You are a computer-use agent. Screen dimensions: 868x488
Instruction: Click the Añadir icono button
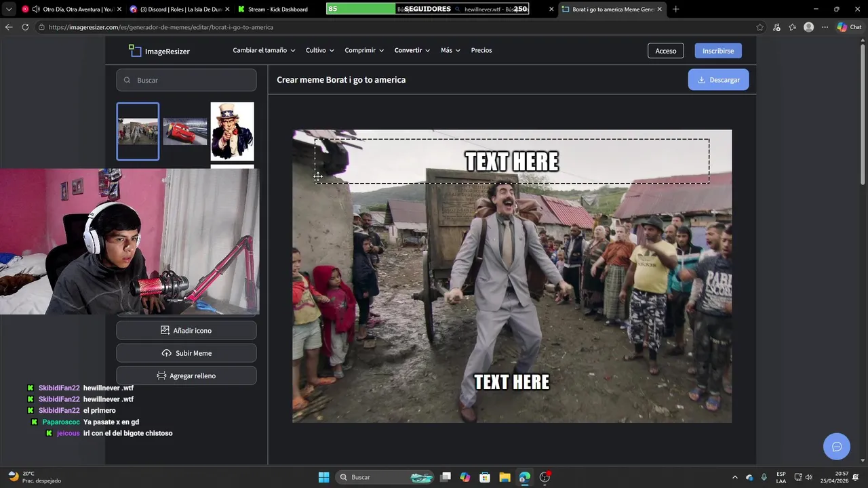point(186,330)
